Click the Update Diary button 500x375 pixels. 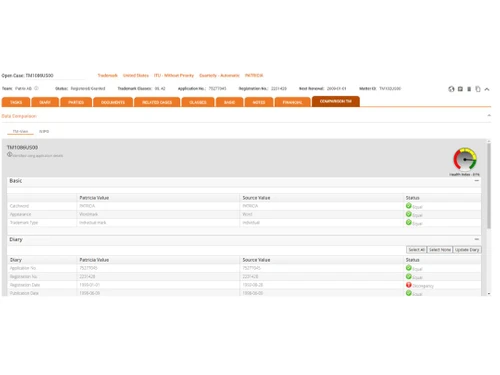(x=467, y=250)
